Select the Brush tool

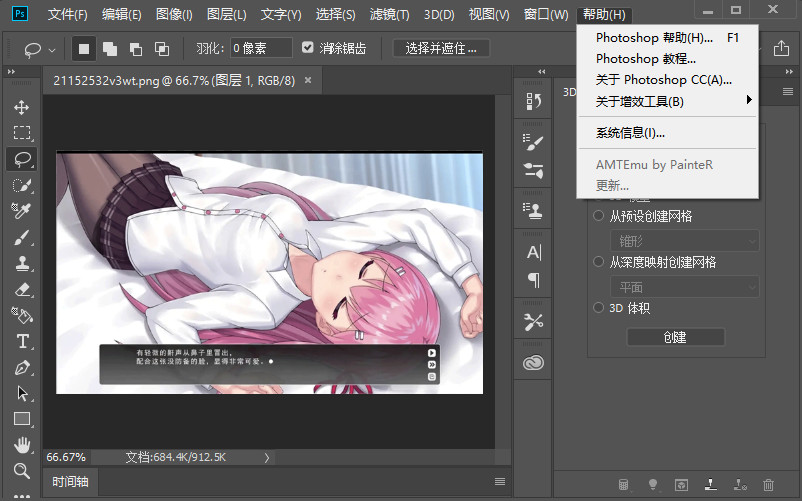[x=21, y=237]
